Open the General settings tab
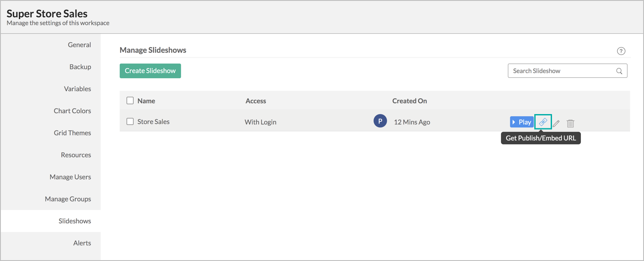The height and width of the screenshot is (261, 644). (79, 45)
